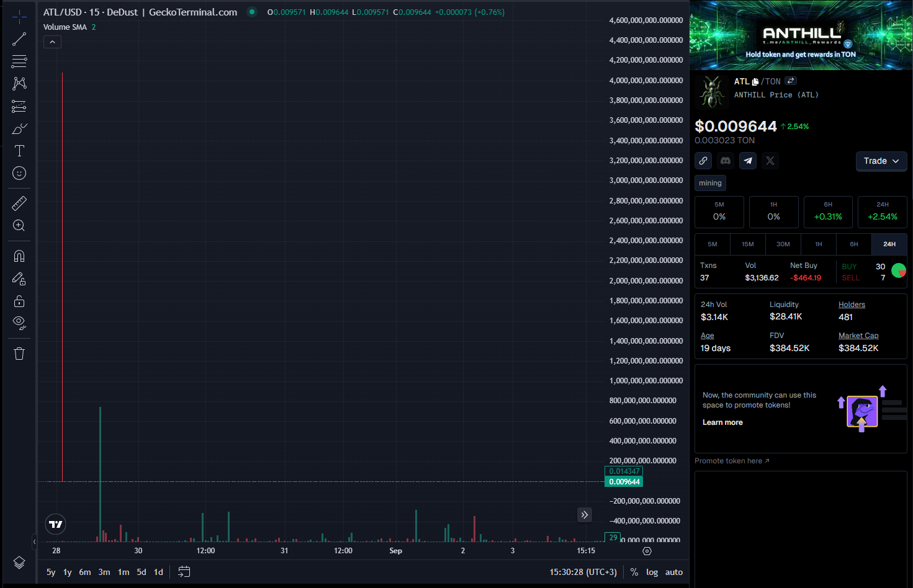Set chart range to 1y
Screen dimensions: 913x588
(x=67, y=572)
